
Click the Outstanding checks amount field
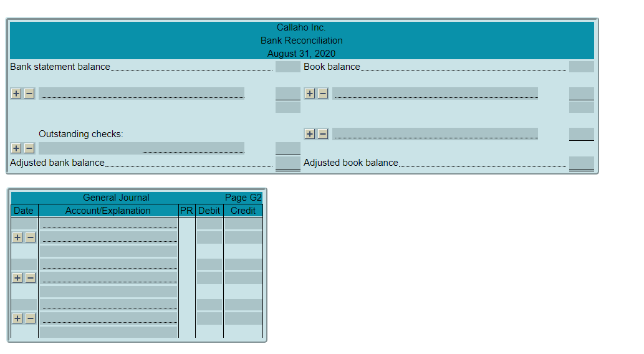tap(288, 148)
